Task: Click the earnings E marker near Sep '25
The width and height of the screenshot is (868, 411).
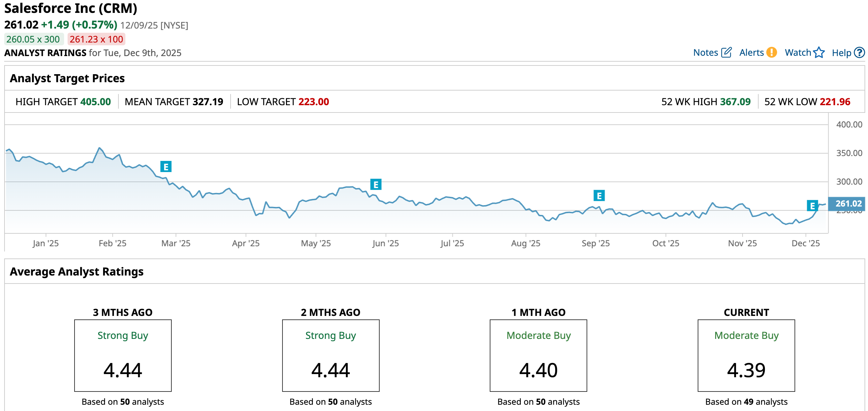Action: click(599, 196)
